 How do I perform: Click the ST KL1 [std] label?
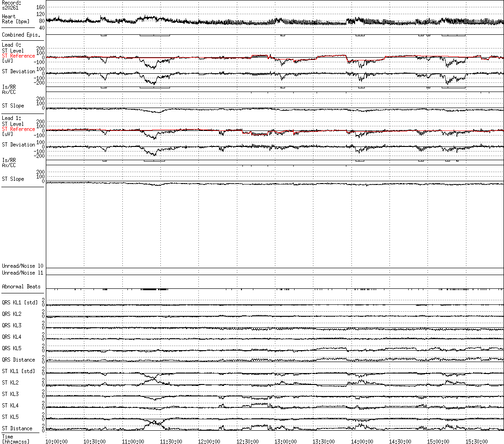[x=19, y=371]
